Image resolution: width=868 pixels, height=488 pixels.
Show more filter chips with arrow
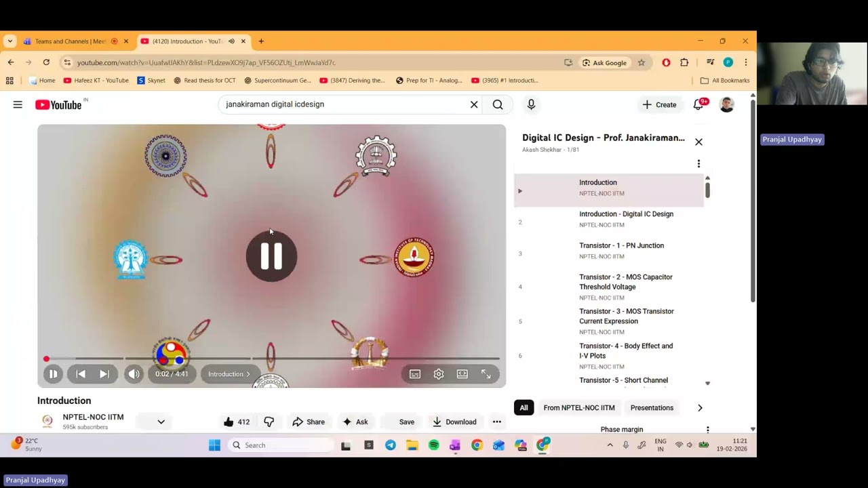pyautogui.click(x=700, y=407)
